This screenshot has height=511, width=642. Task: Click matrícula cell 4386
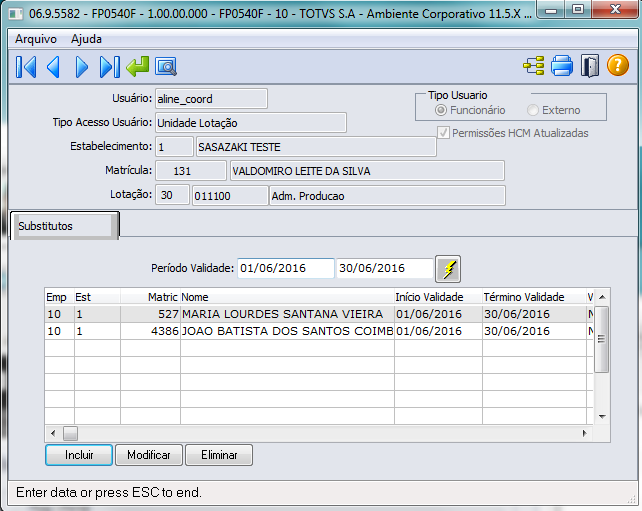click(x=151, y=331)
